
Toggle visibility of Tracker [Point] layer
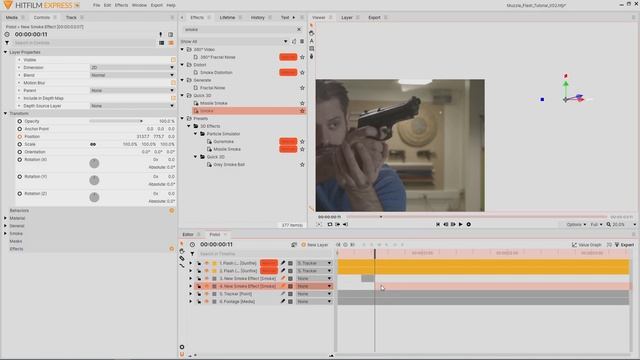(207, 294)
